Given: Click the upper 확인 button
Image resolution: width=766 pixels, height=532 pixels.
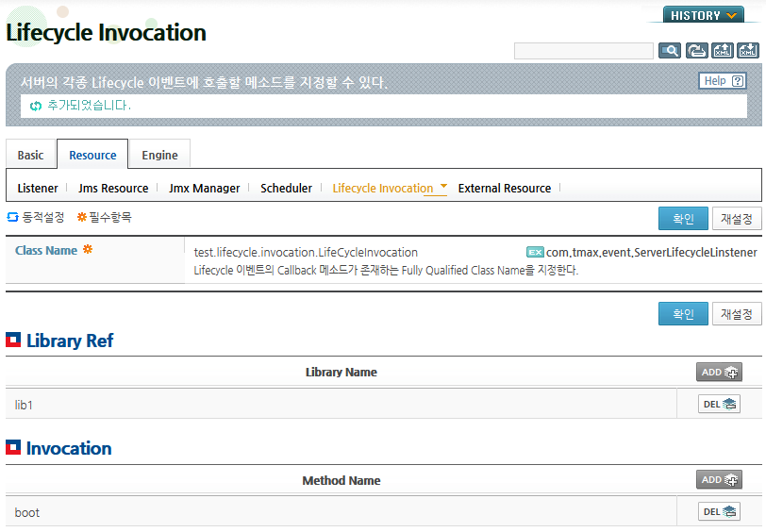Looking at the screenshot, I should pos(683,219).
